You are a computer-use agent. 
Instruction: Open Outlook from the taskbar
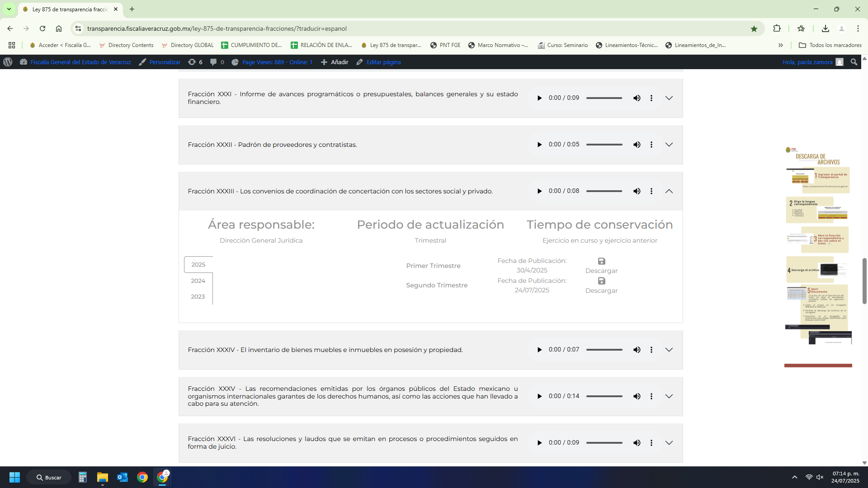(123, 477)
